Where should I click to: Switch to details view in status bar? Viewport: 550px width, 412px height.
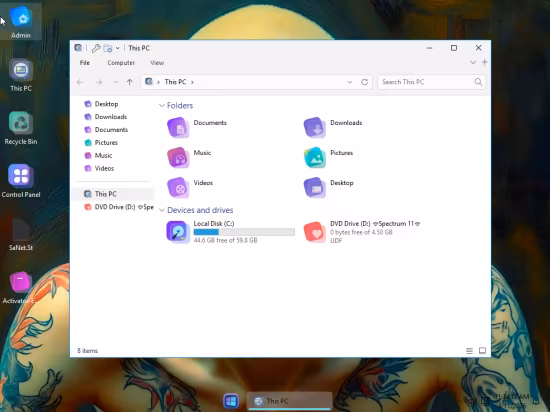[x=469, y=351]
